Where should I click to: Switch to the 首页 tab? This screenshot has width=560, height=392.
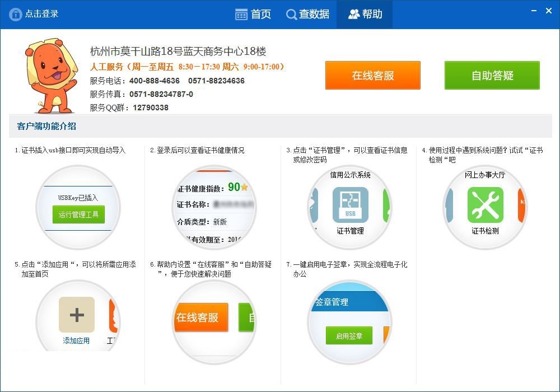point(253,14)
